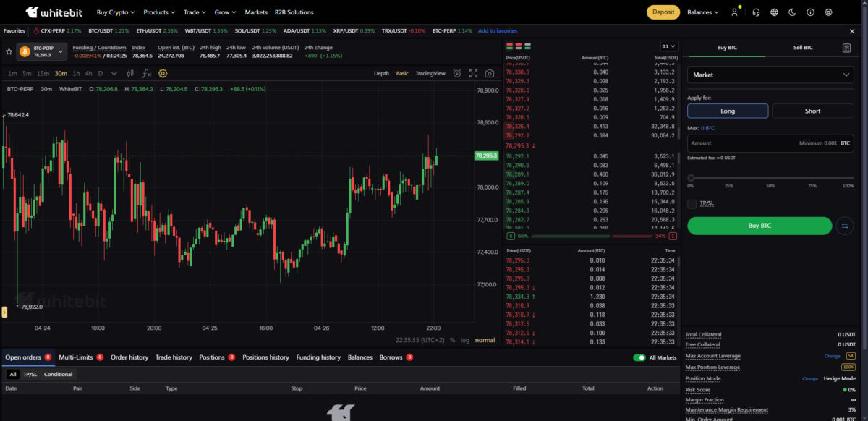Click Change next to Position Mode
868x421 pixels.
809,378
